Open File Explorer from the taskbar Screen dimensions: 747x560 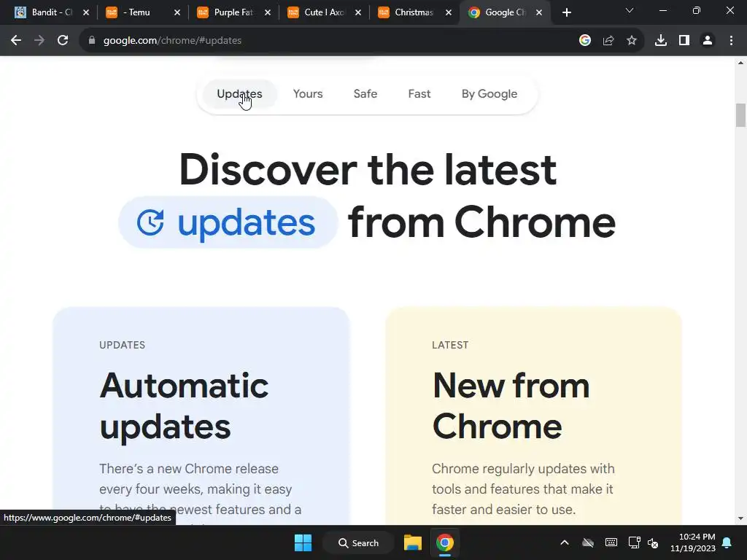(x=413, y=542)
